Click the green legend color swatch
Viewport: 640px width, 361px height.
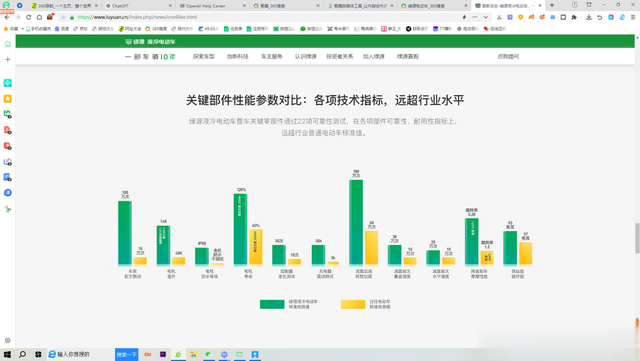coord(272,304)
